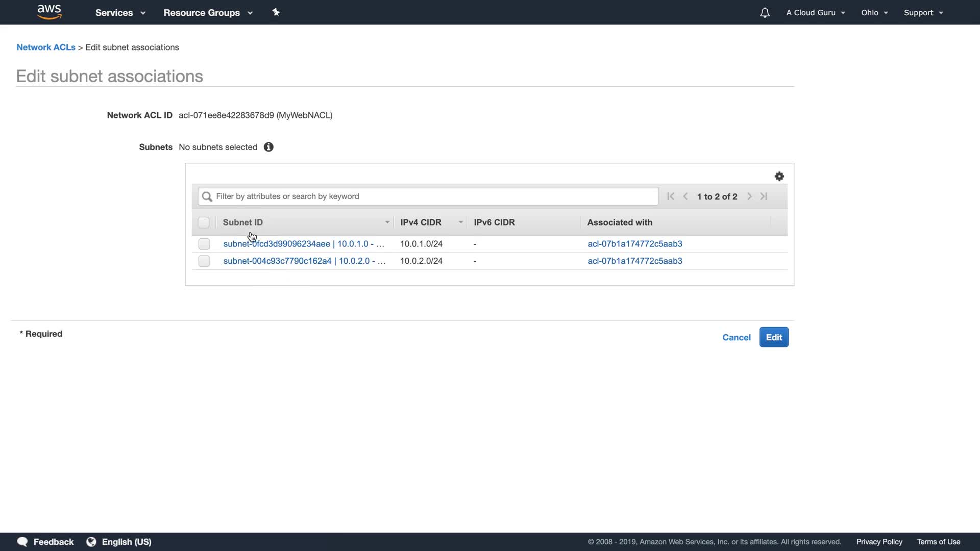Click the subnets info icon
Screen dimensions: 980x551
268,147
